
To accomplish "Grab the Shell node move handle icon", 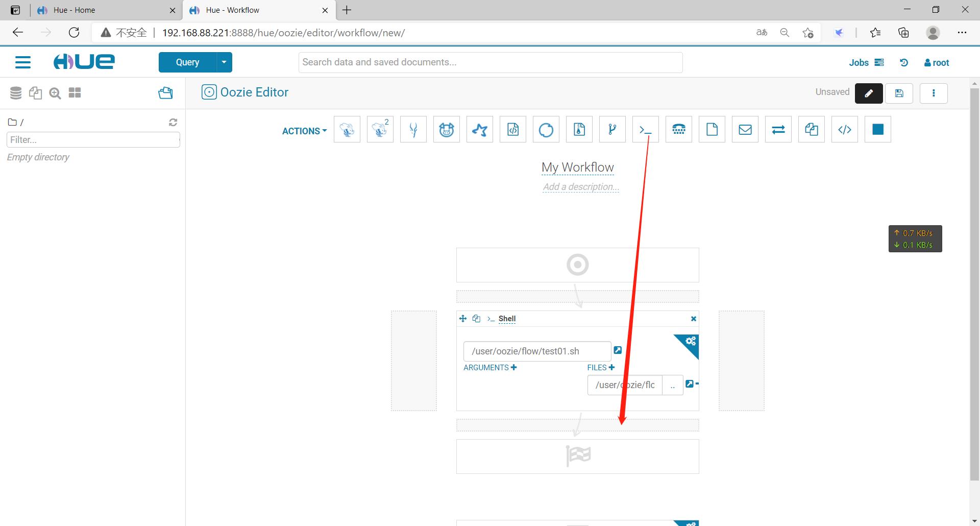I will click(463, 318).
